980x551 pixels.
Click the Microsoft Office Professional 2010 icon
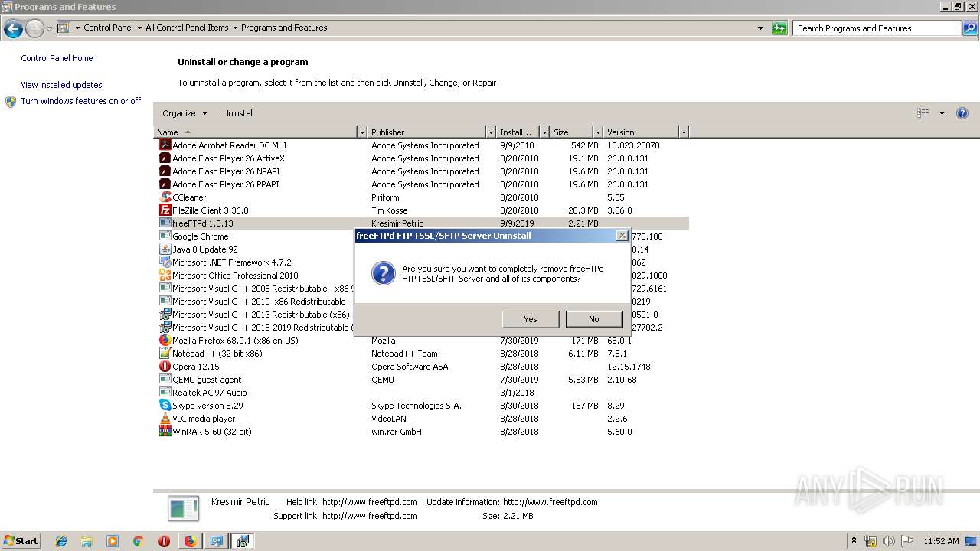coord(165,275)
